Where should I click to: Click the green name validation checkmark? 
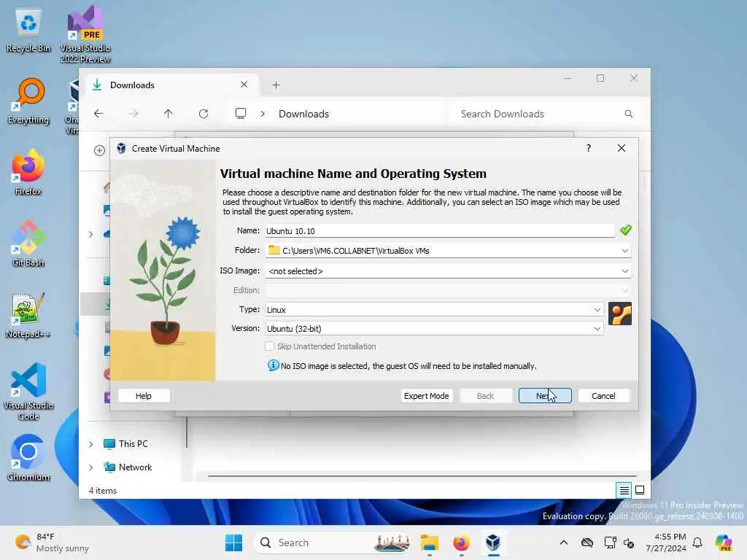[x=625, y=230]
